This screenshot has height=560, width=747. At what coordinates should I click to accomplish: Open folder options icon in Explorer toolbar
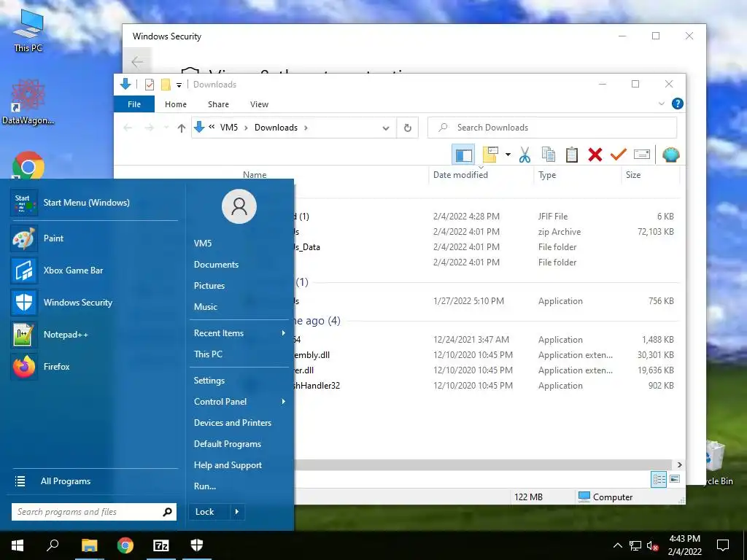pos(490,155)
